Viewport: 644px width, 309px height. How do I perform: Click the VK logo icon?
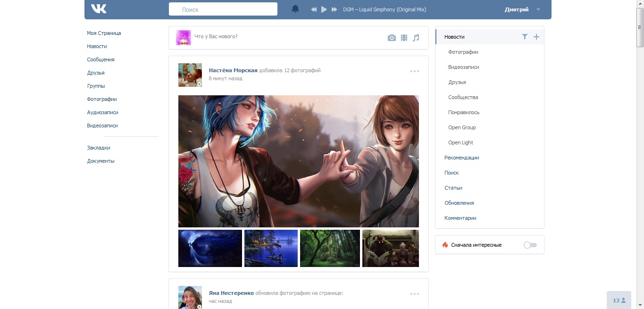click(99, 9)
